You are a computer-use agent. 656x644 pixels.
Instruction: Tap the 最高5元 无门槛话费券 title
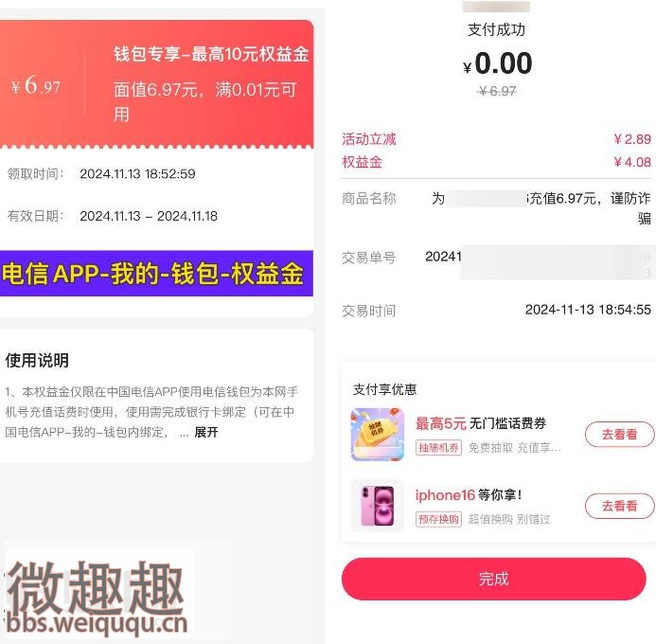coord(480,423)
